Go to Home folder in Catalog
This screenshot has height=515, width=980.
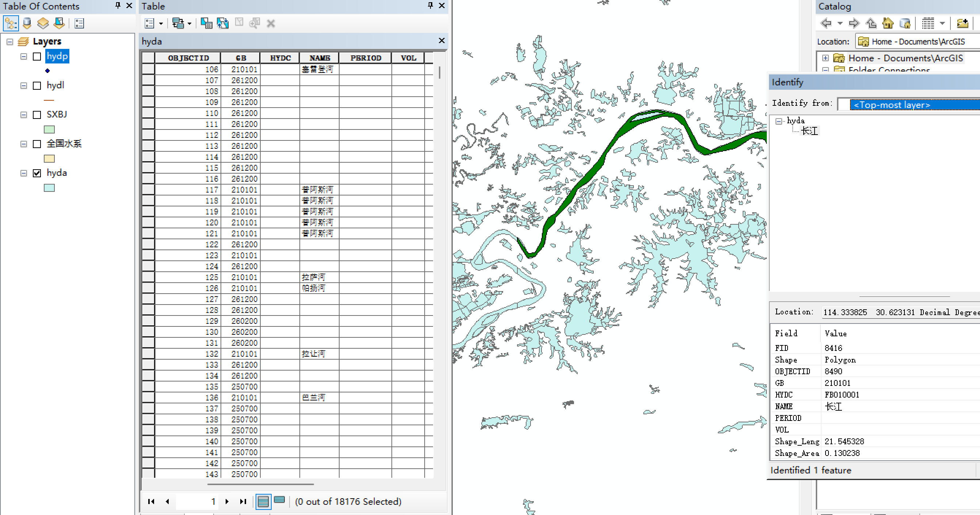888,24
